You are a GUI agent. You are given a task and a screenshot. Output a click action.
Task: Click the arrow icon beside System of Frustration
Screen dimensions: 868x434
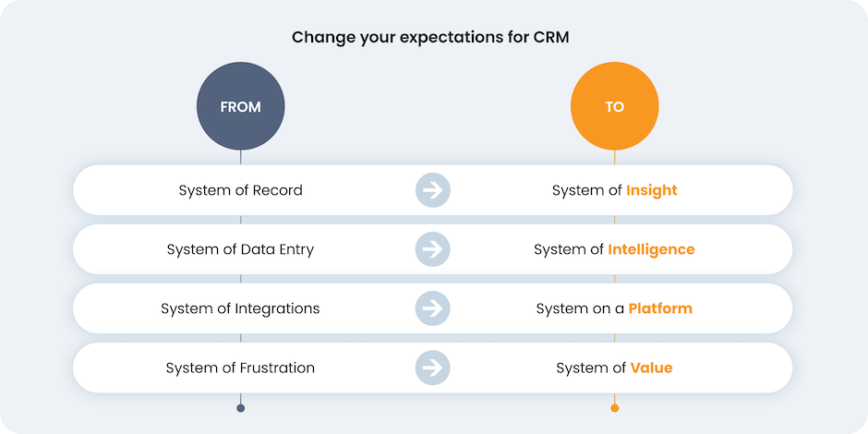tap(431, 368)
